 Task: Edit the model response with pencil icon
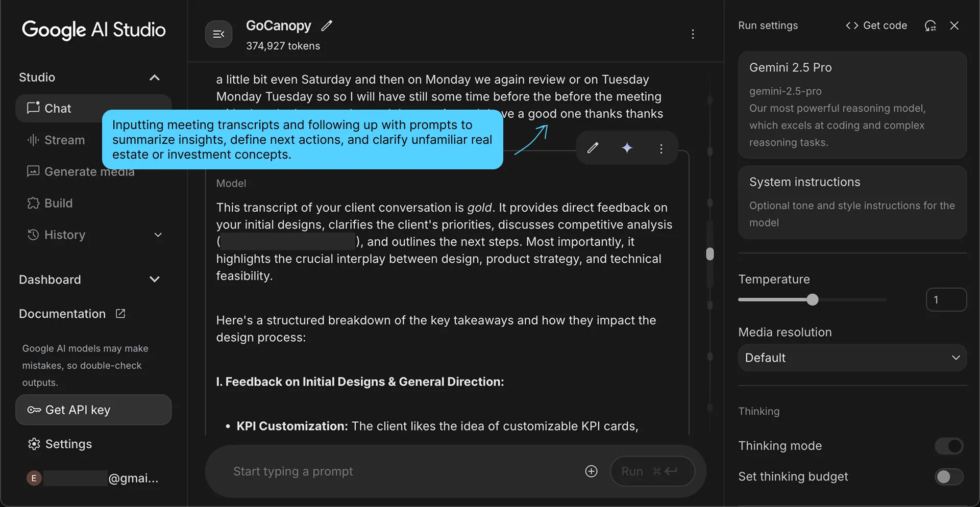(x=592, y=148)
